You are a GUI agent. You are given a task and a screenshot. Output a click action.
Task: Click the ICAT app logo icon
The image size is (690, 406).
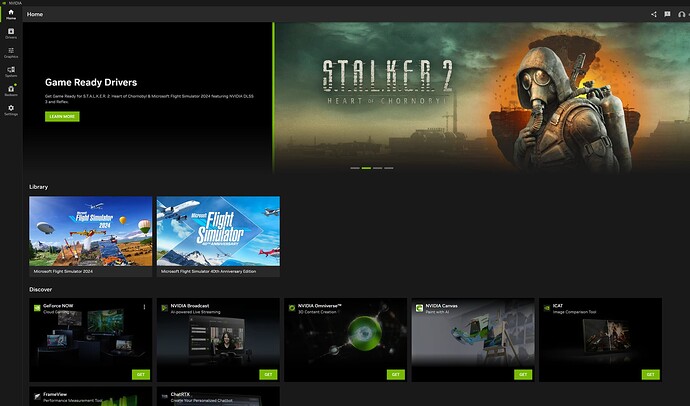(547, 308)
